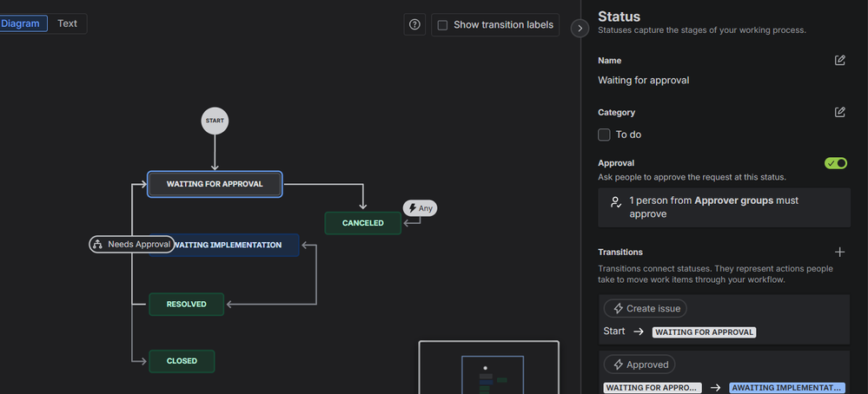Enable Show transition labels checkbox
The width and height of the screenshot is (868, 394).
pos(442,25)
